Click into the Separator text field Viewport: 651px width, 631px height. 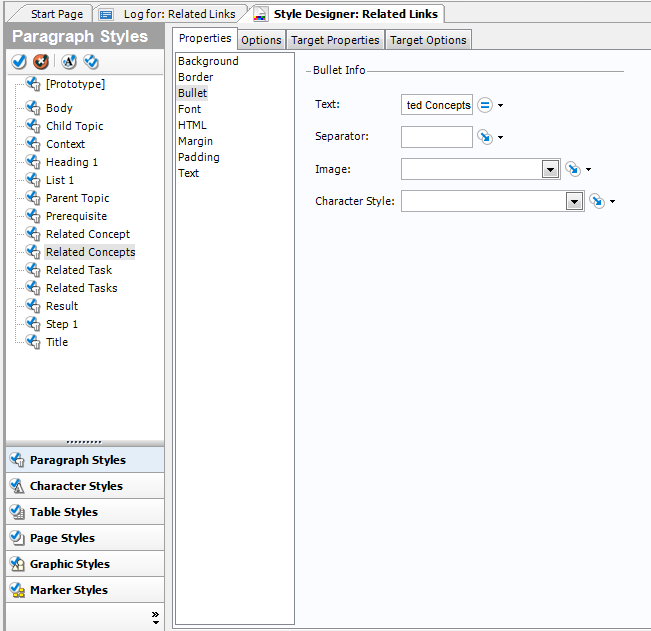point(436,137)
